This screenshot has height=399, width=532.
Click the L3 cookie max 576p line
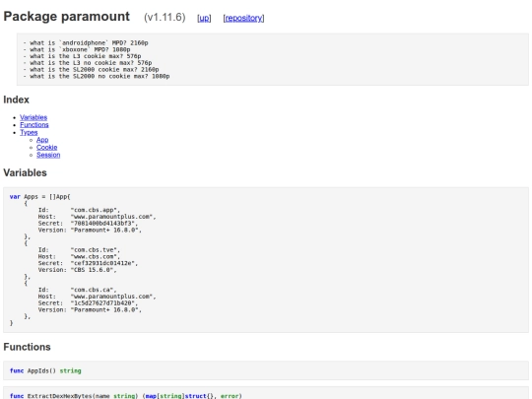point(82,56)
